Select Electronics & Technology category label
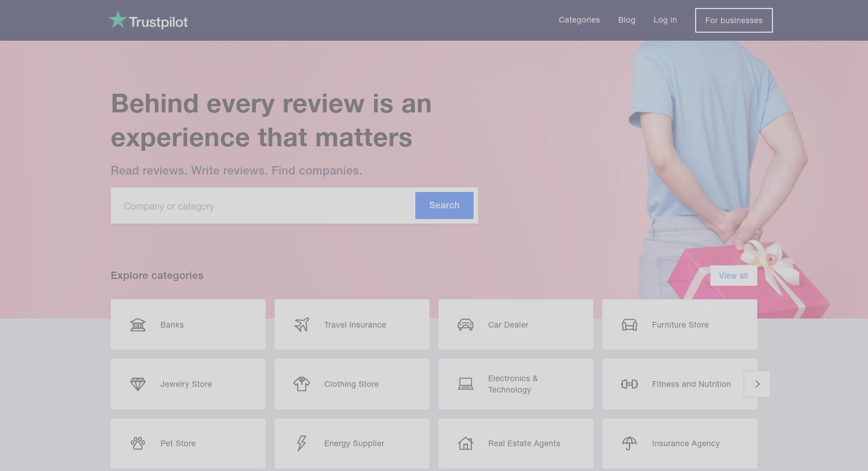The width and height of the screenshot is (868, 471). pyautogui.click(x=513, y=384)
